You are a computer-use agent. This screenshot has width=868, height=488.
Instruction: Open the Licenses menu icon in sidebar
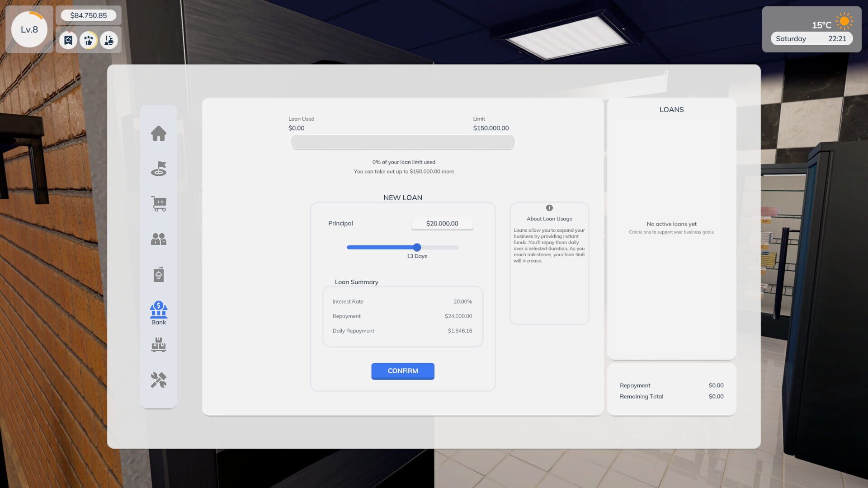click(x=158, y=274)
